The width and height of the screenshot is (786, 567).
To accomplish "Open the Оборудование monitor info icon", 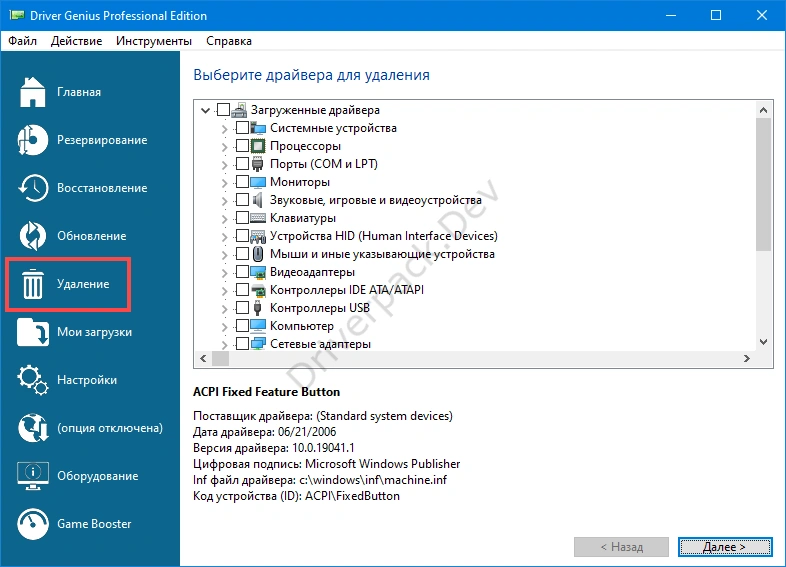I will (33, 476).
